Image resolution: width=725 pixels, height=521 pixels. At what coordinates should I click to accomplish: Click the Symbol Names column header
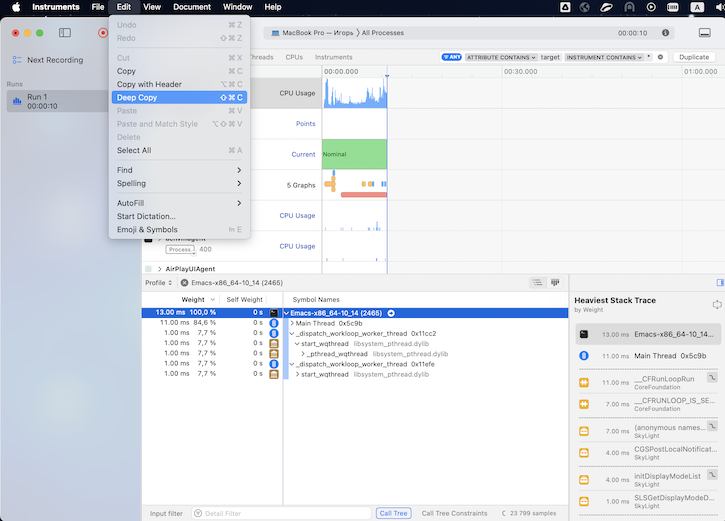pyautogui.click(x=316, y=300)
